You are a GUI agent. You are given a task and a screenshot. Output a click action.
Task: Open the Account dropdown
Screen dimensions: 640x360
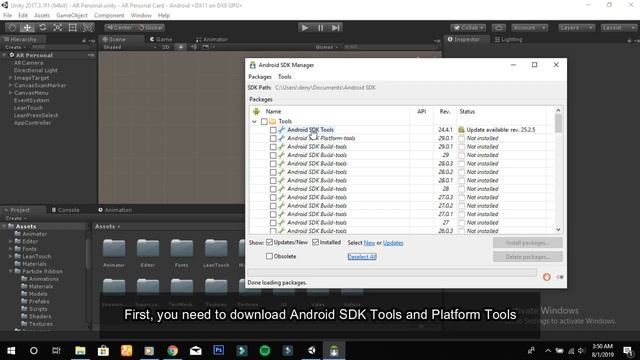(x=529, y=28)
